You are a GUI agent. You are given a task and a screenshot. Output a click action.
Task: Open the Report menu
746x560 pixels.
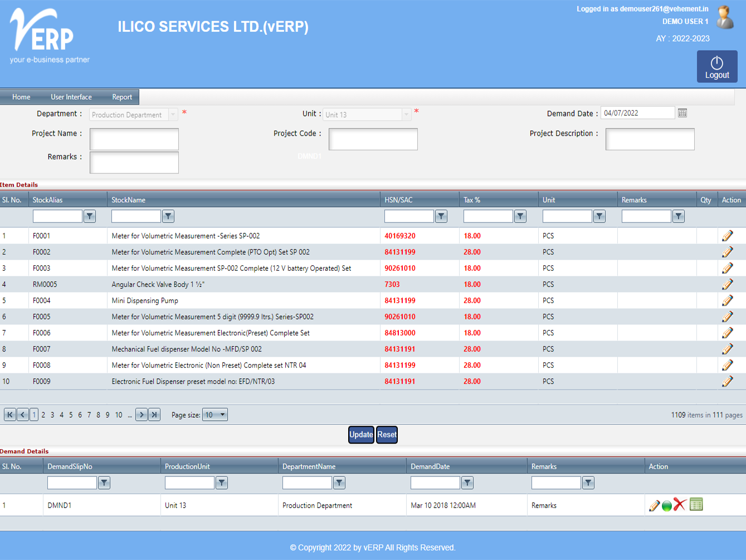tap(122, 97)
